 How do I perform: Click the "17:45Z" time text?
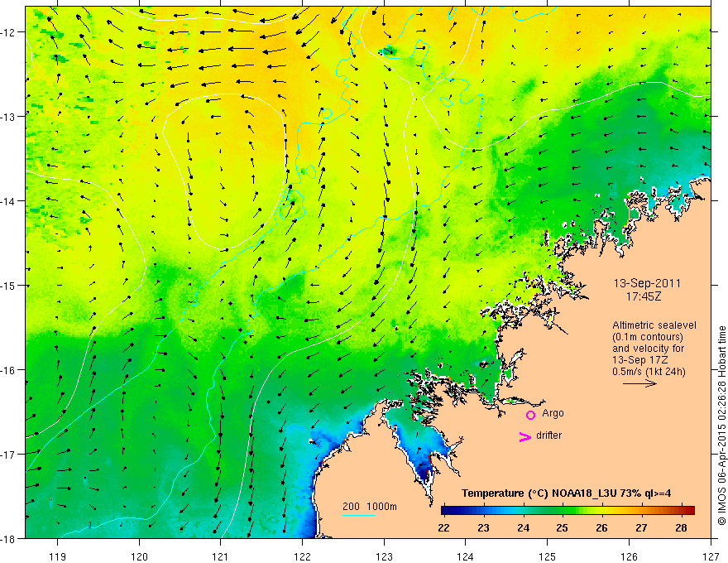[643, 296]
